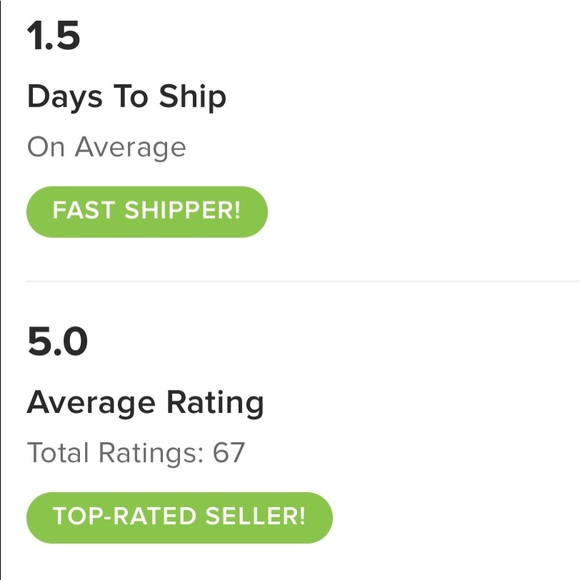Select the word Days in Days To Ship
Image resolution: width=580 pixels, height=580 pixels.
click(x=65, y=97)
